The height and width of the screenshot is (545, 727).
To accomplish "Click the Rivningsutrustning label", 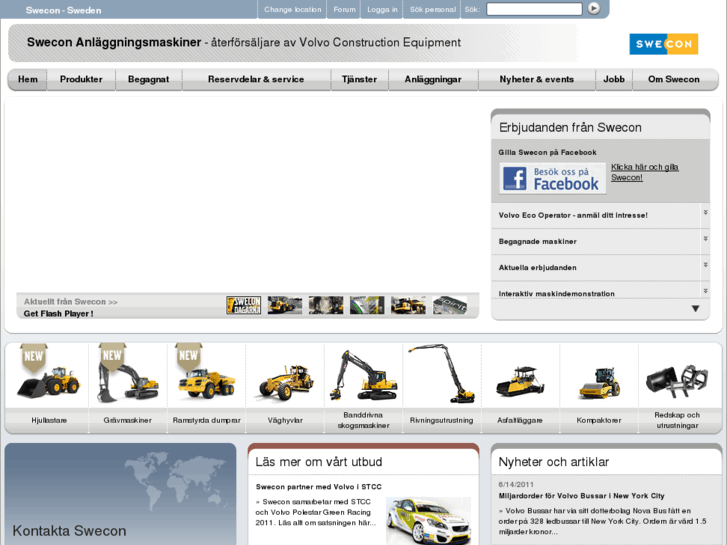I will (441, 420).
